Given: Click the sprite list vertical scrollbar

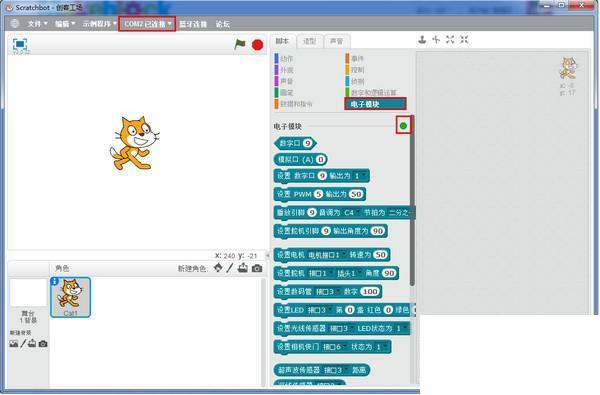Looking at the screenshot, I should coord(263,332).
